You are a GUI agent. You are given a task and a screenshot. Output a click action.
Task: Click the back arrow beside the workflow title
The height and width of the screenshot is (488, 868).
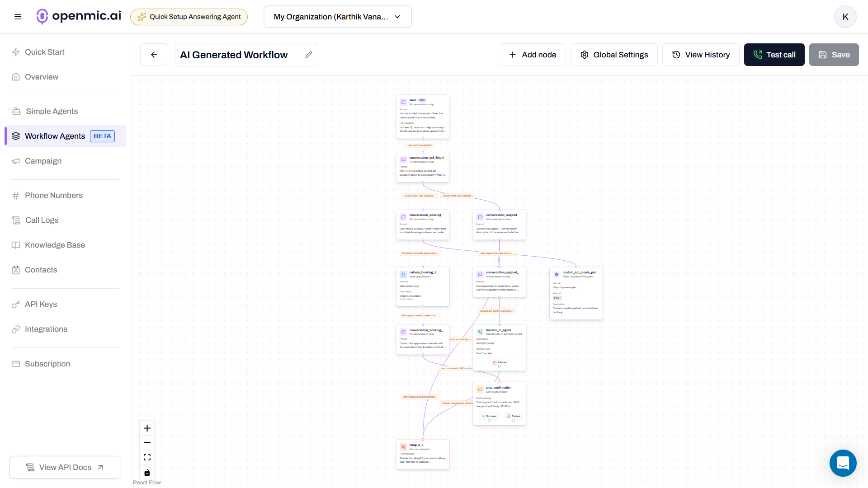pyautogui.click(x=154, y=54)
